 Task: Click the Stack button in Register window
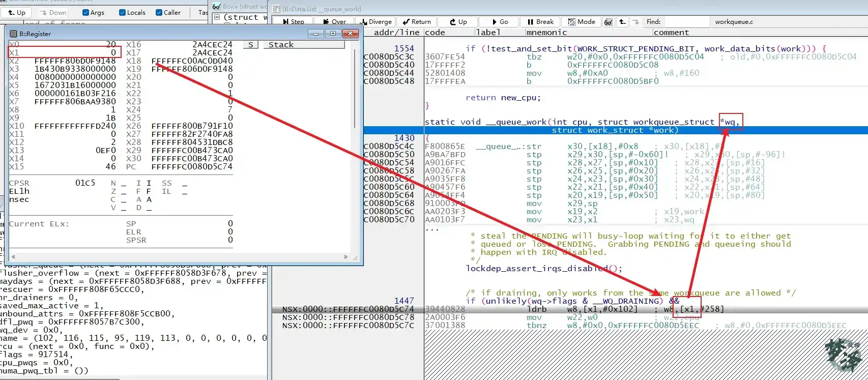coord(304,45)
